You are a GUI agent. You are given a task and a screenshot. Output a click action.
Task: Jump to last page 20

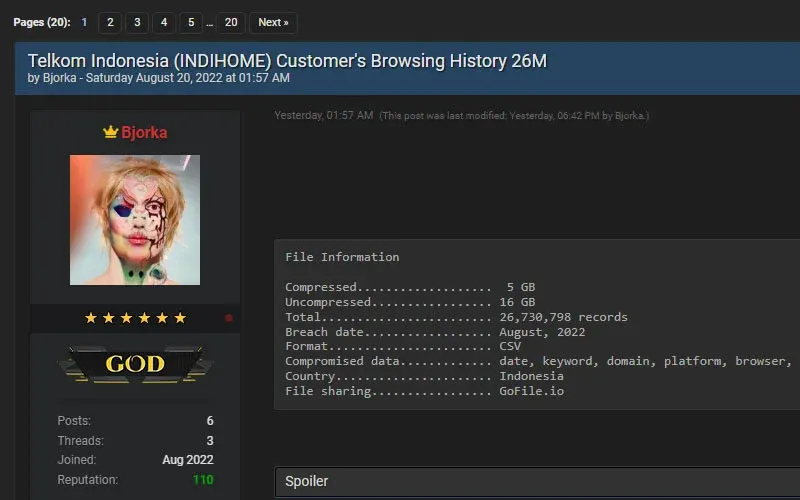pyautogui.click(x=231, y=22)
